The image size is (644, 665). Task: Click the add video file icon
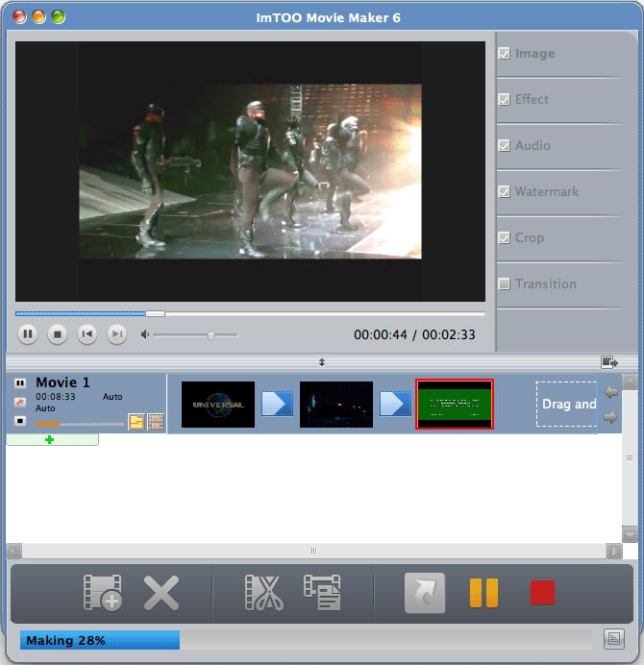tap(102, 593)
